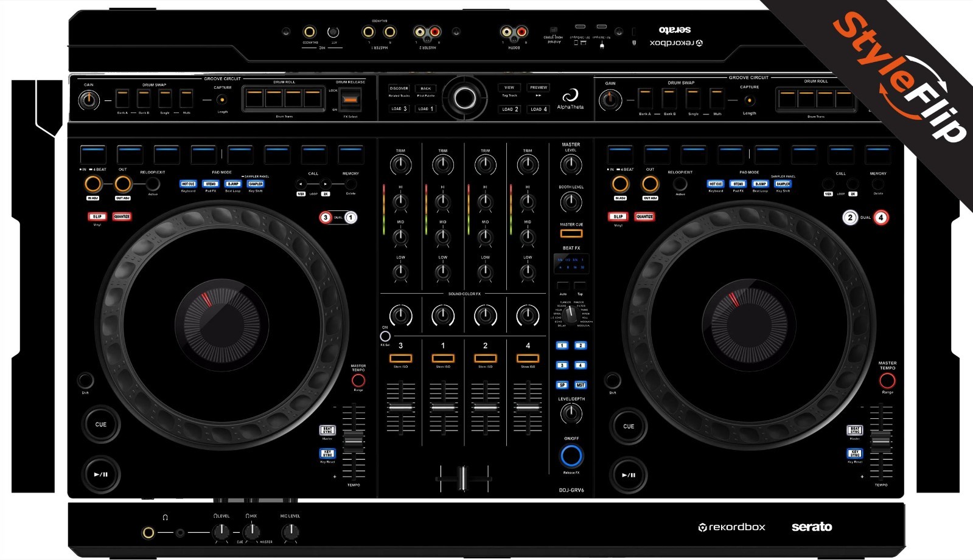The image size is (973, 560).
Task: Click the left deck tempo slider
Action: pyautogui.click(x=354, y=440)
